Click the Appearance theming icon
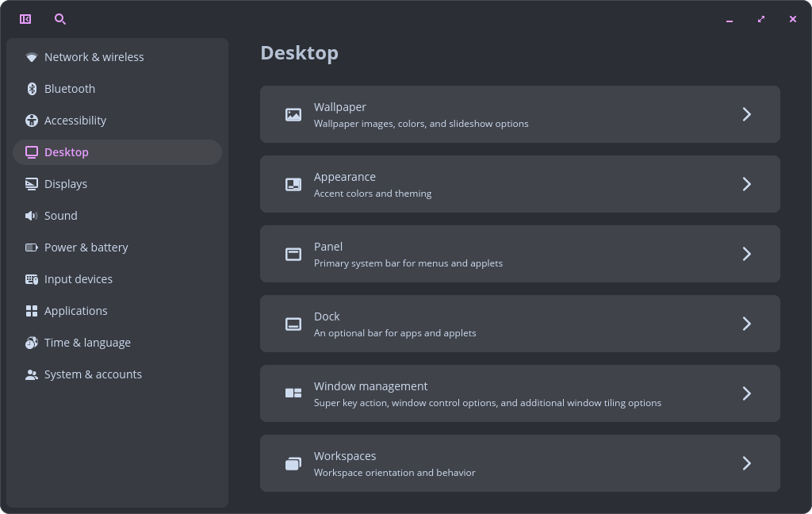 pos(293,184)
